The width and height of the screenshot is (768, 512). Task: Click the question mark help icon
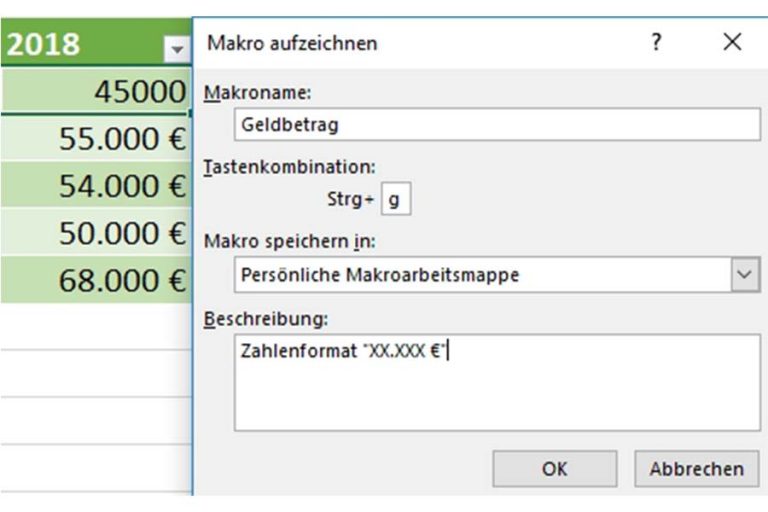tap(656, 42)
